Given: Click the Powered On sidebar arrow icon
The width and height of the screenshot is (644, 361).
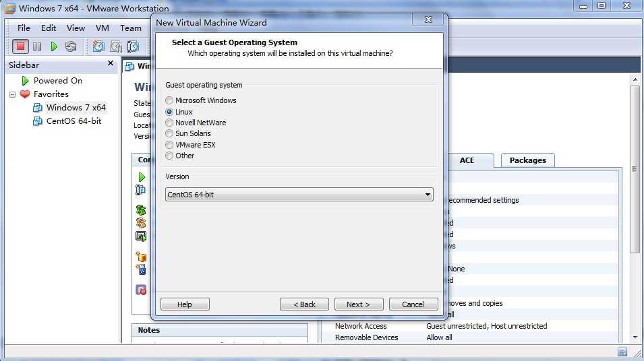Looking at the screenshot, I should pos(25,80).
